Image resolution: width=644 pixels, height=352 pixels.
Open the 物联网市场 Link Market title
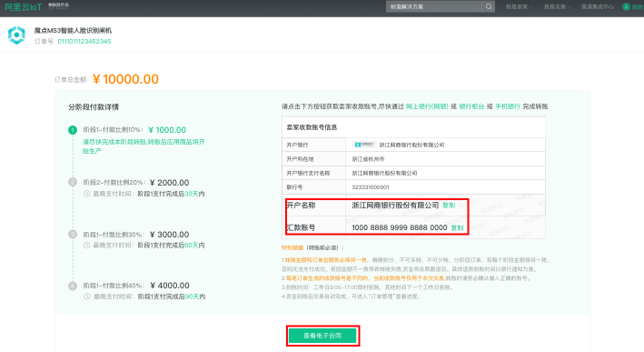tap(58, 5)
